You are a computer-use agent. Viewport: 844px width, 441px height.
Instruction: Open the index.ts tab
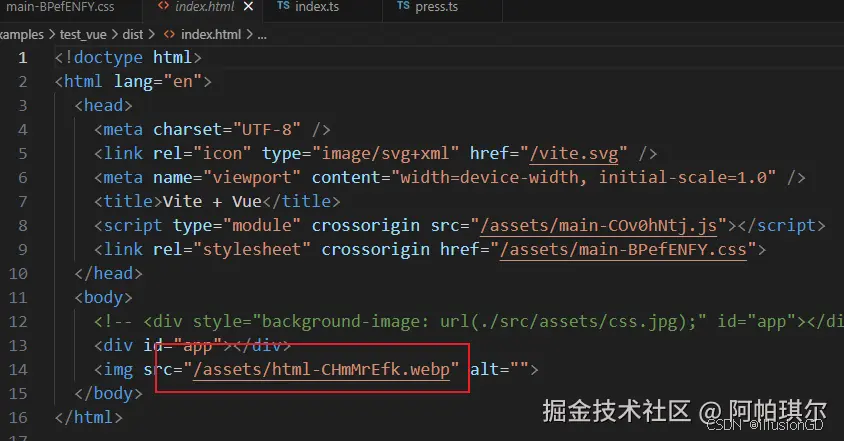[x=316, y=7]
